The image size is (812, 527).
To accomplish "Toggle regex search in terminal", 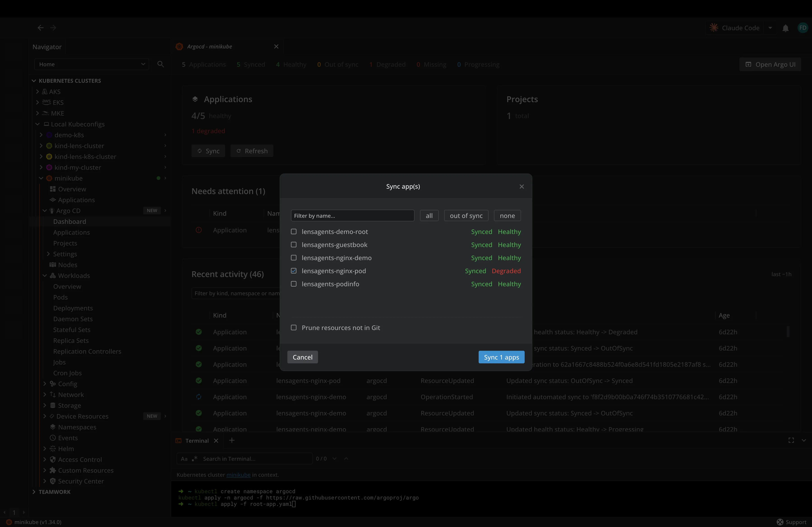I will (x=195, y=458).
